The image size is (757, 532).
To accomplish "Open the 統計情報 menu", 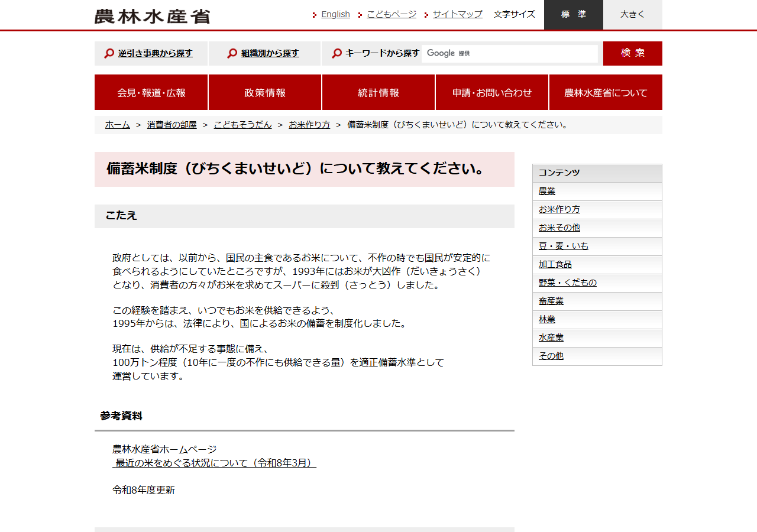I will [x=378, y=92].
